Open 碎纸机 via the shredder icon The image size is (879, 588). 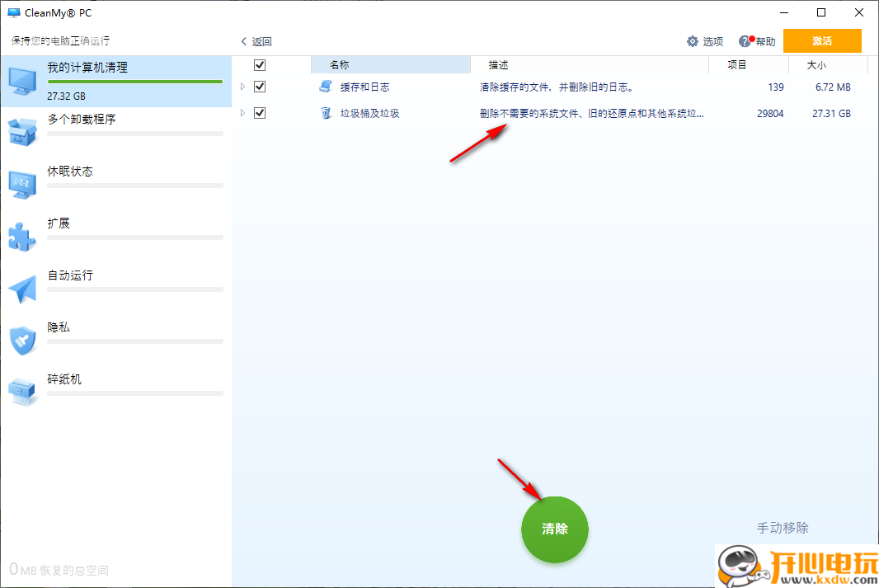(x=21, y=391)
